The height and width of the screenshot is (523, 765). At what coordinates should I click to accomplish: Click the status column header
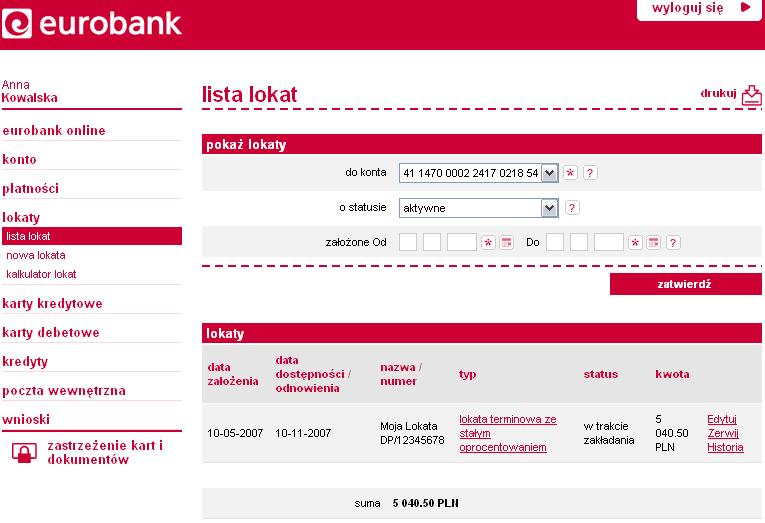click(601, 374)
